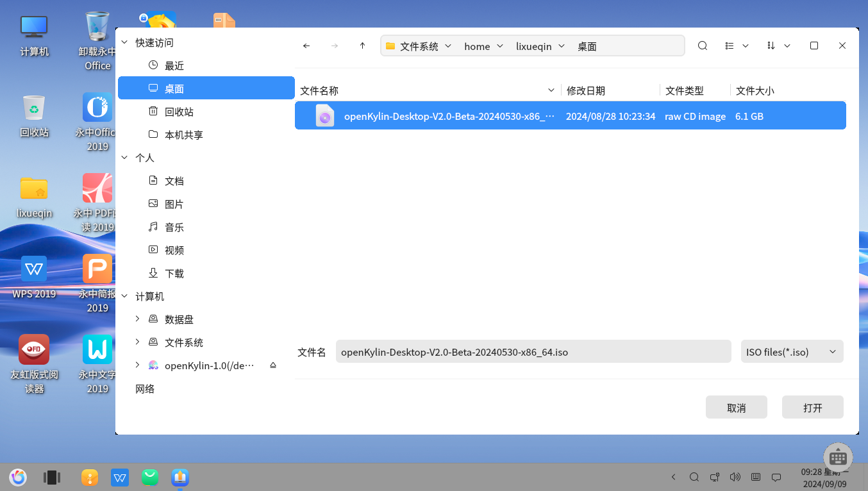This screenshot has width=868, height=491.
Task: Click the volume icon in the tray
Action: 735,477
